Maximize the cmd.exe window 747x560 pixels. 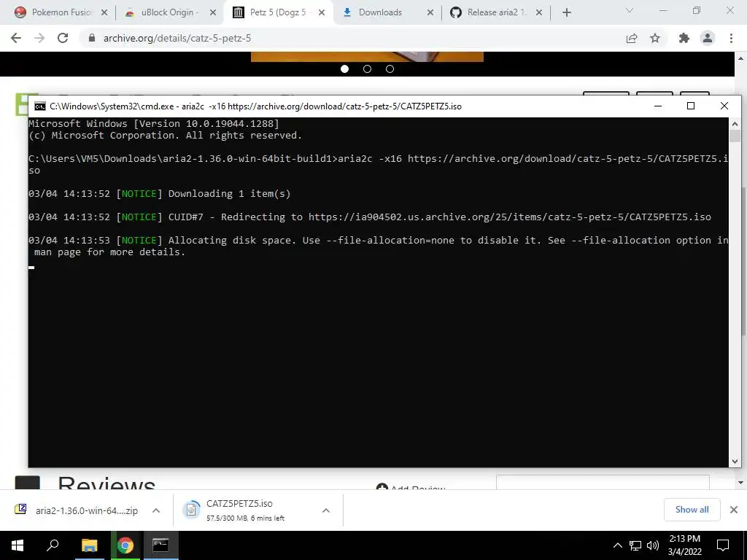(691, 106)
